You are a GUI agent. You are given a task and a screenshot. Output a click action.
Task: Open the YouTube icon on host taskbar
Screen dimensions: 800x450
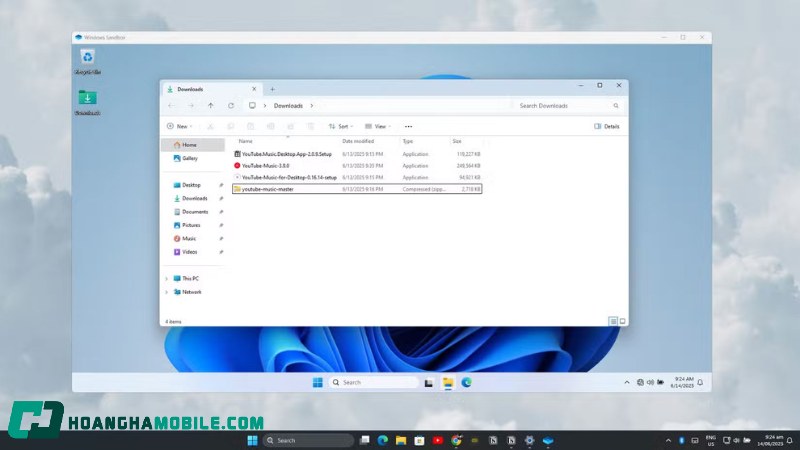pyautogui.click(x=437, y=440)
